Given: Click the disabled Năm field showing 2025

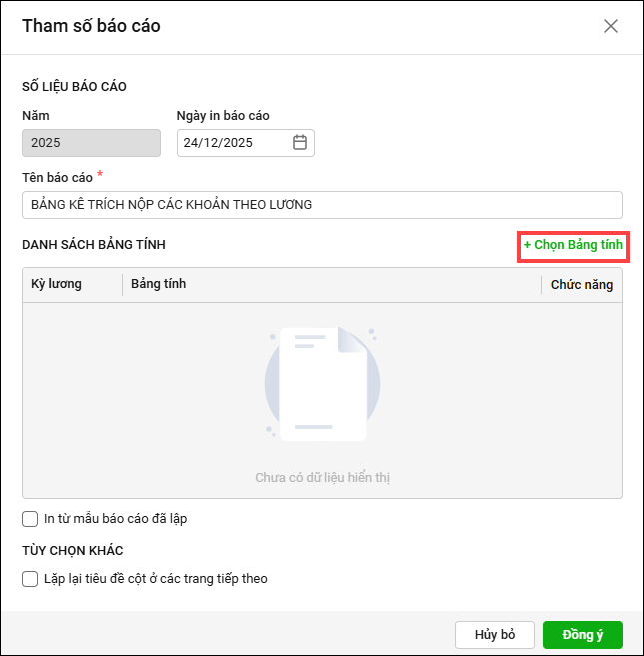Looking at the screenshot, I should click(x=91, y=143).
